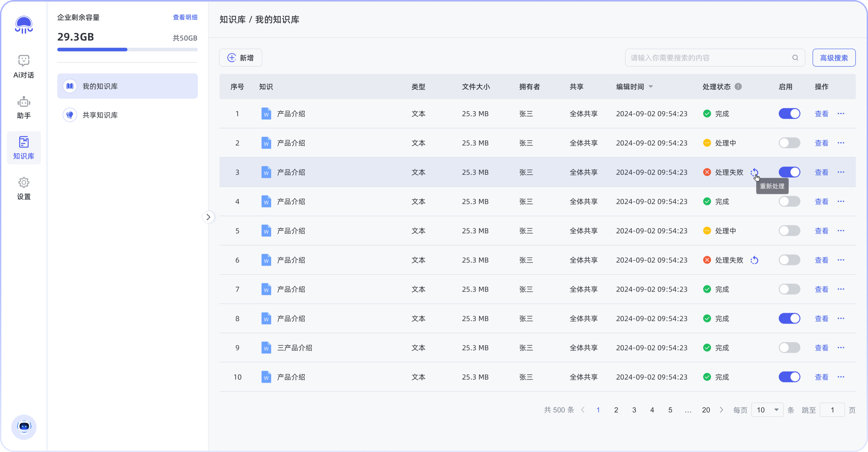Sort by 编辑时间 dropdown arrow
The image size is (868, 452).
tap(651, 86)
